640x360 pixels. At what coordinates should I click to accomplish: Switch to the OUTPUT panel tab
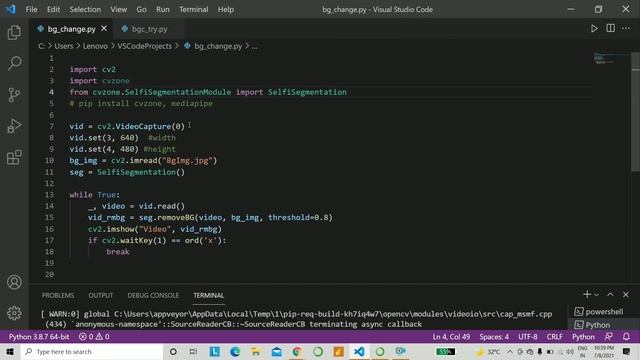(100, 295)
